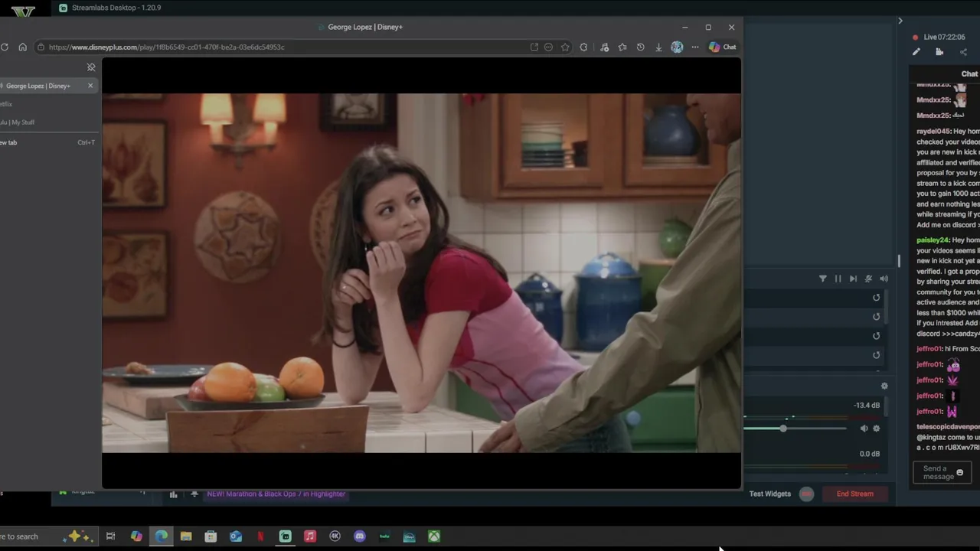980x551 pixels.
Task: Open settings gear for -13.4 dB source
Action: [877, 429]
